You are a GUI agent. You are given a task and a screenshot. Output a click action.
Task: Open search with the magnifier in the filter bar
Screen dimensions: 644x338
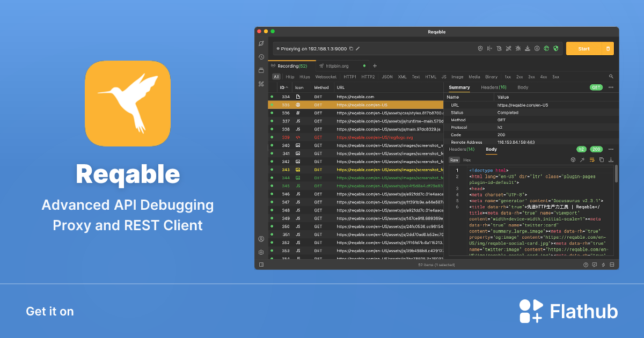611,76
